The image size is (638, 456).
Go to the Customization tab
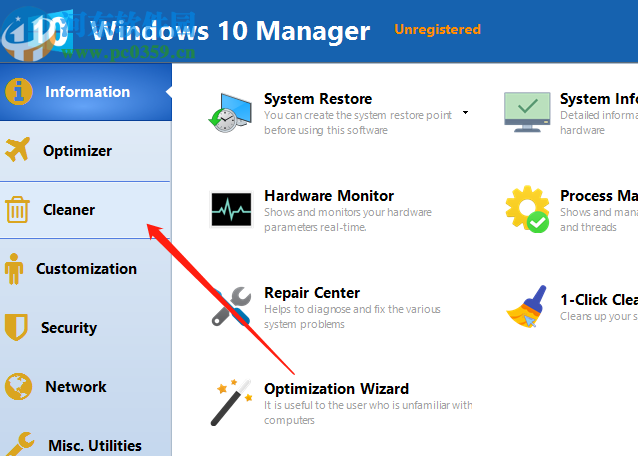pyautogui.click(x=85, y=269)
